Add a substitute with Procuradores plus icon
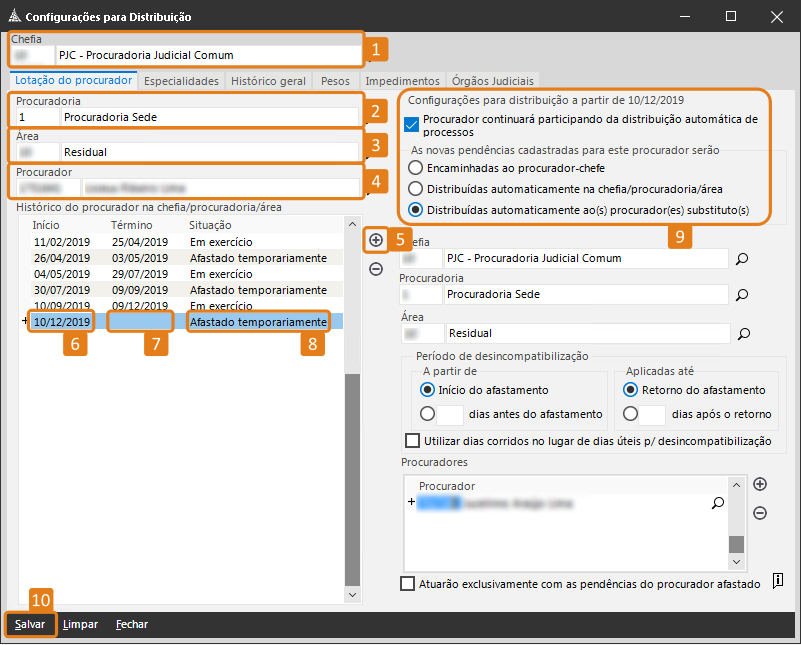801x645 pixels. [760, 484]
